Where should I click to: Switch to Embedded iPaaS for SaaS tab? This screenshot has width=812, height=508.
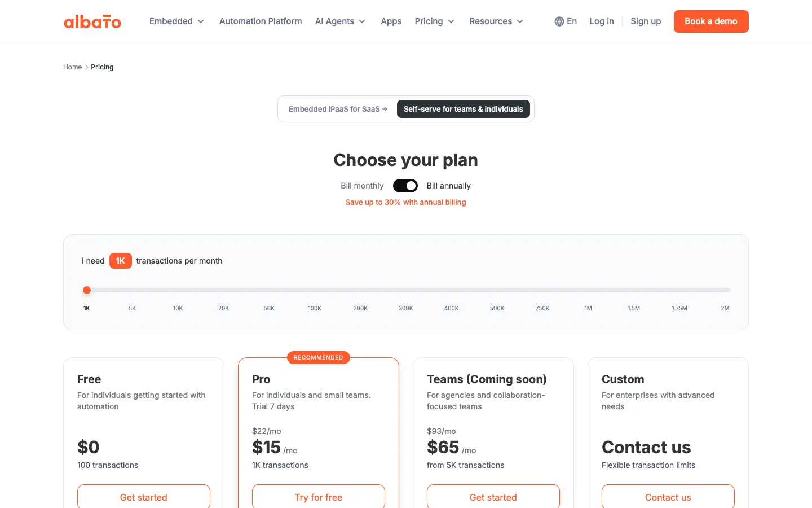click(338, 109)
